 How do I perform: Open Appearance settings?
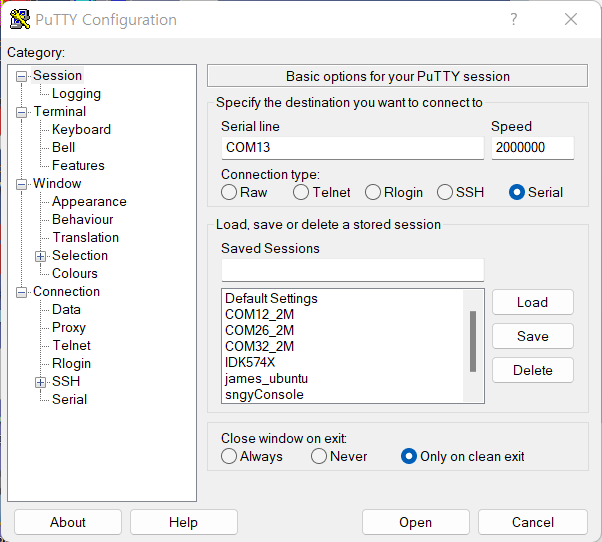89,202
